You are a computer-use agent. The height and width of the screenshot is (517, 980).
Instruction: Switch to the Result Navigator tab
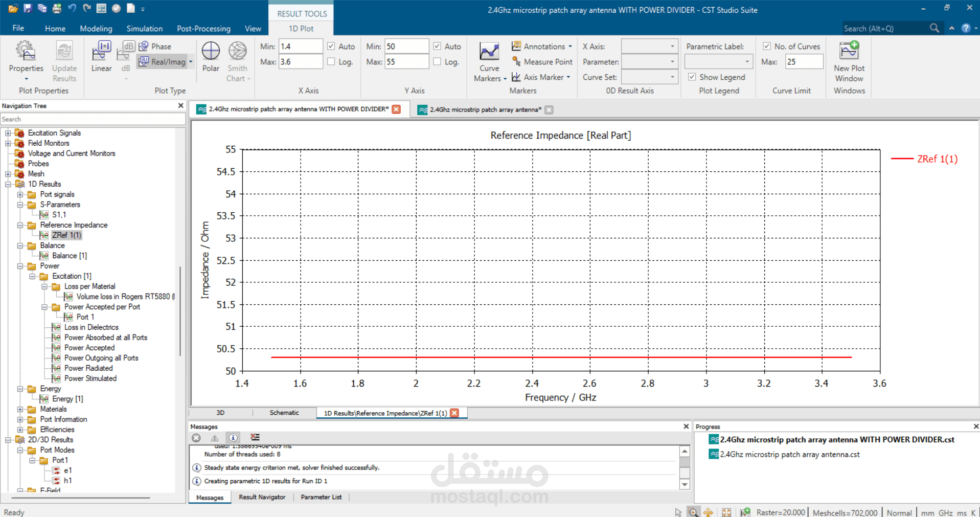pyautogui.click(x=262, y=497)
